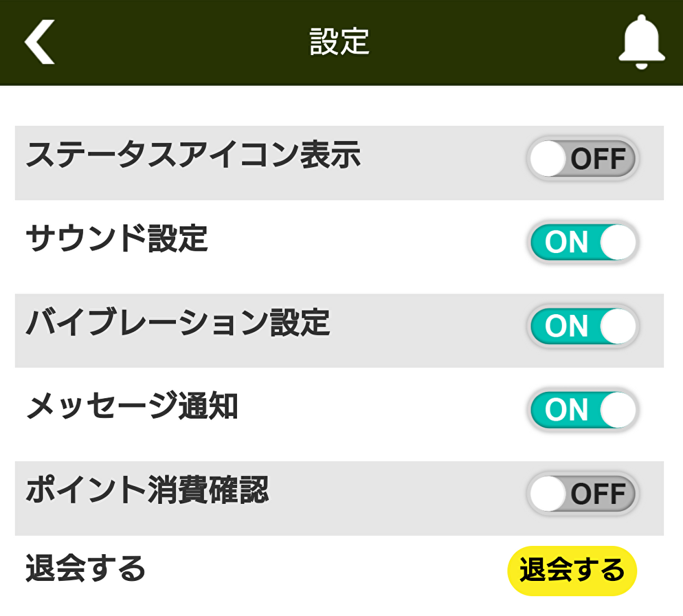Screen dimensions: 683x616
Task: Turn off the サウンド設定 switch
Action: coord(583,242)
